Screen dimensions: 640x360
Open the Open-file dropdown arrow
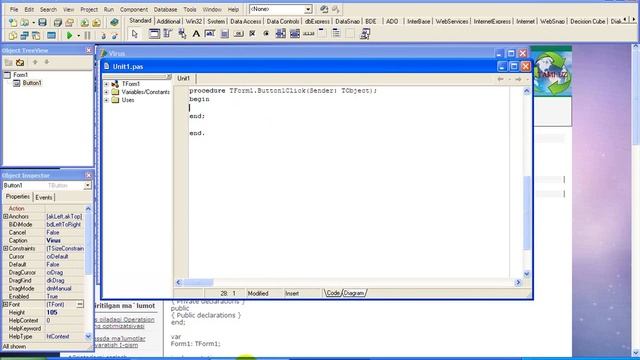click(33, 23)
